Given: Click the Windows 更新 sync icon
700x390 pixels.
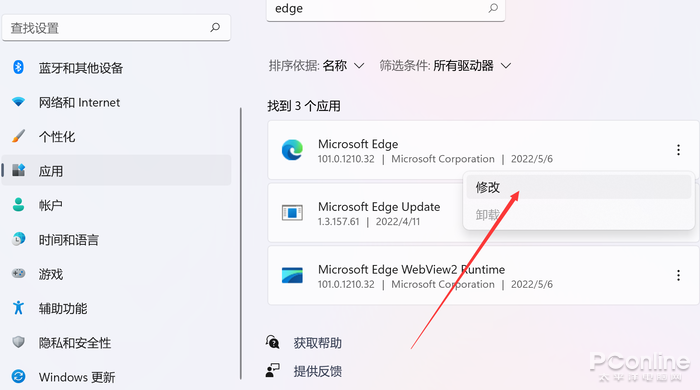Looking at the screenshot, I should tap(18, 376).
